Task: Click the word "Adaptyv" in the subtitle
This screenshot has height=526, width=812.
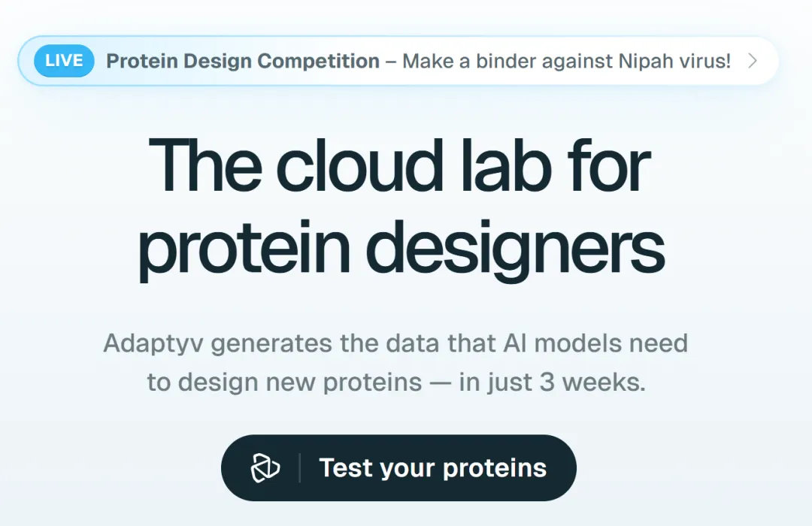Action: (x=153, y=344)
